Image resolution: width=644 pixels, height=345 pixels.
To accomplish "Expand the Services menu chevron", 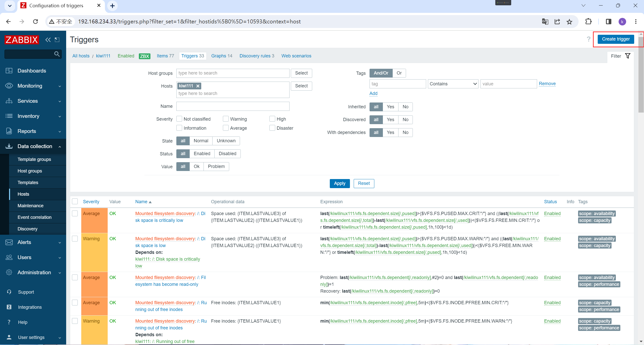I will click(x=60, y=101).
